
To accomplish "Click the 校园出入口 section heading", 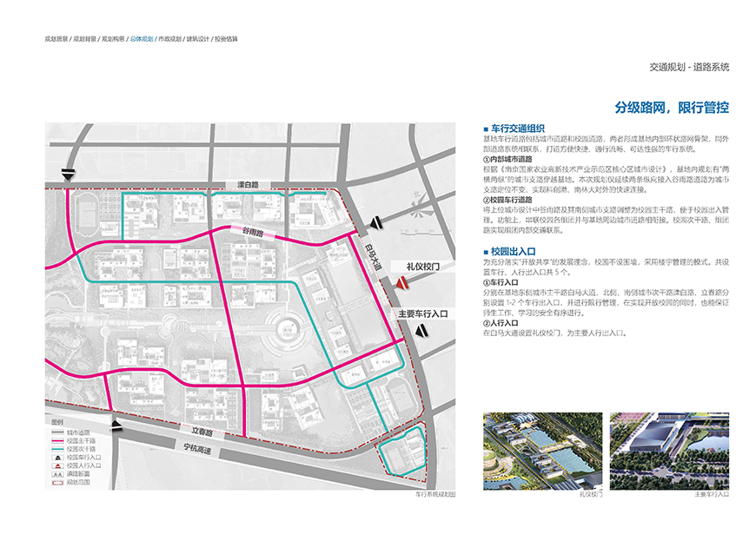I will click(x=513, y=252).
